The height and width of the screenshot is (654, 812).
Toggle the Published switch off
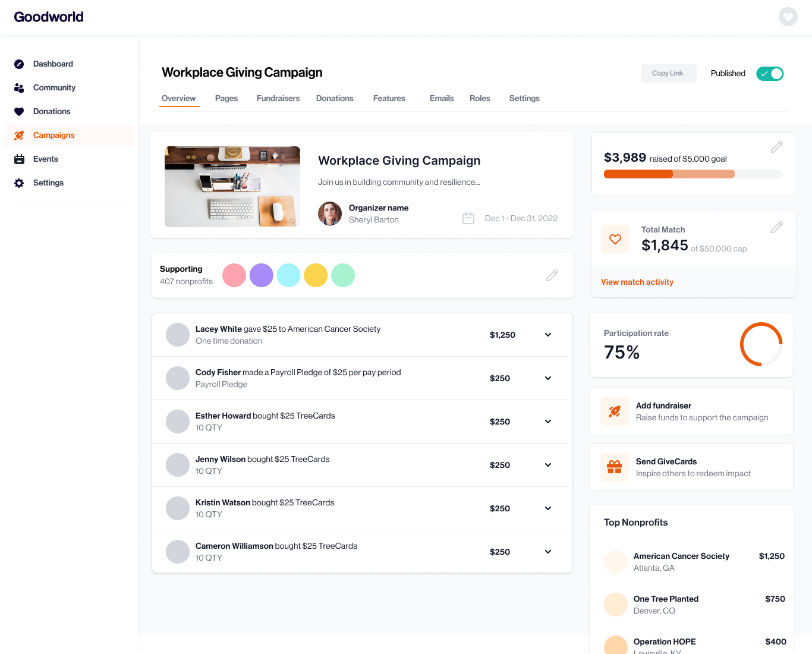(x=770, y=74)
